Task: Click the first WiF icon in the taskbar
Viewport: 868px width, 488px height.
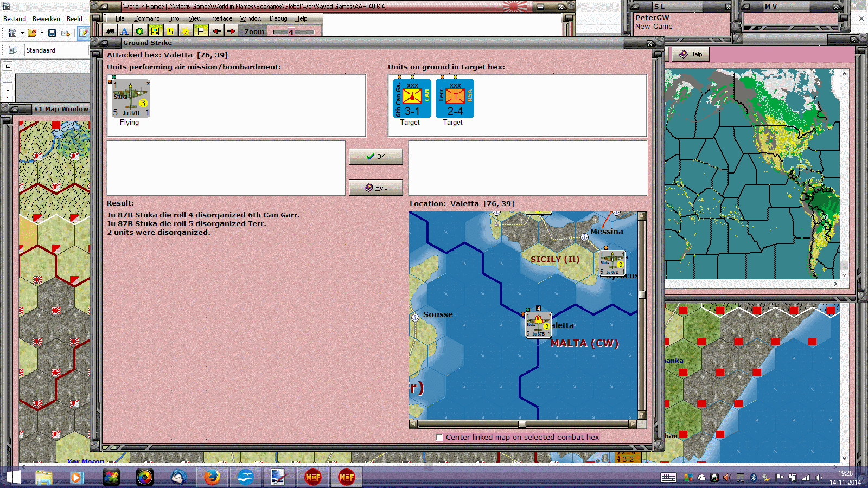Action: coord(313,477)
